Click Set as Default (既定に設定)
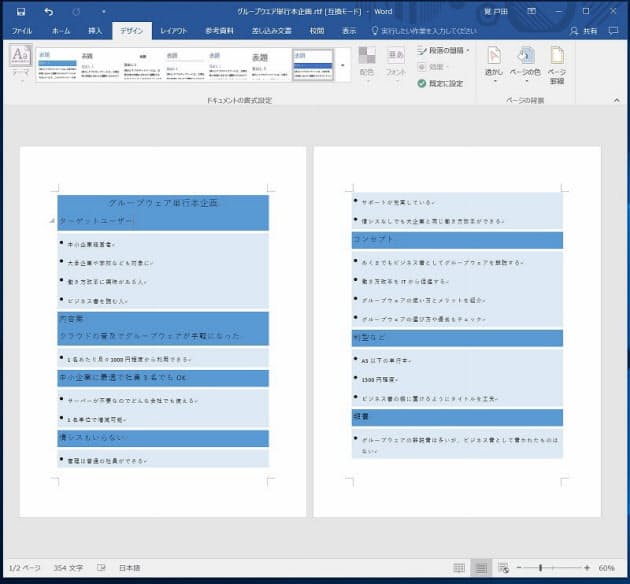The height and width of the screenshot is (584, 630). coord(440,84)
